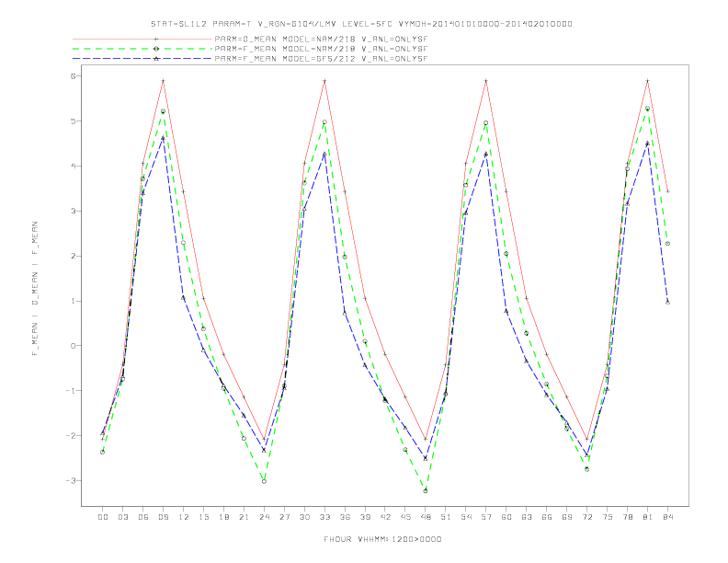Screen dimensions: 728x563
Task: Click y-axis tick label '3'
Action: [x=74, y=211]
